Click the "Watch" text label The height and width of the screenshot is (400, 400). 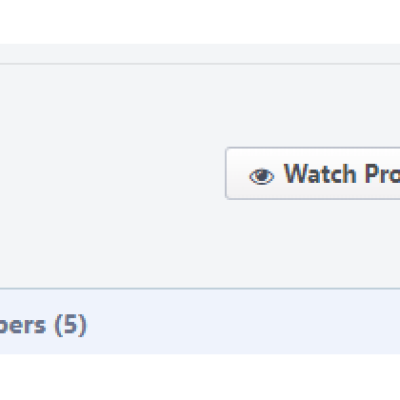320,174
